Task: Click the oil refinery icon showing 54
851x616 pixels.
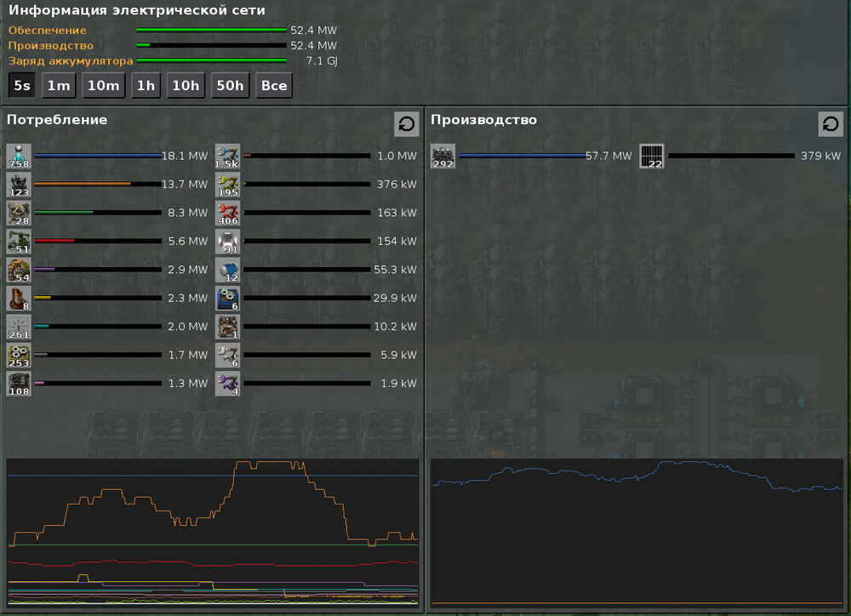Action: click(19, 271)
